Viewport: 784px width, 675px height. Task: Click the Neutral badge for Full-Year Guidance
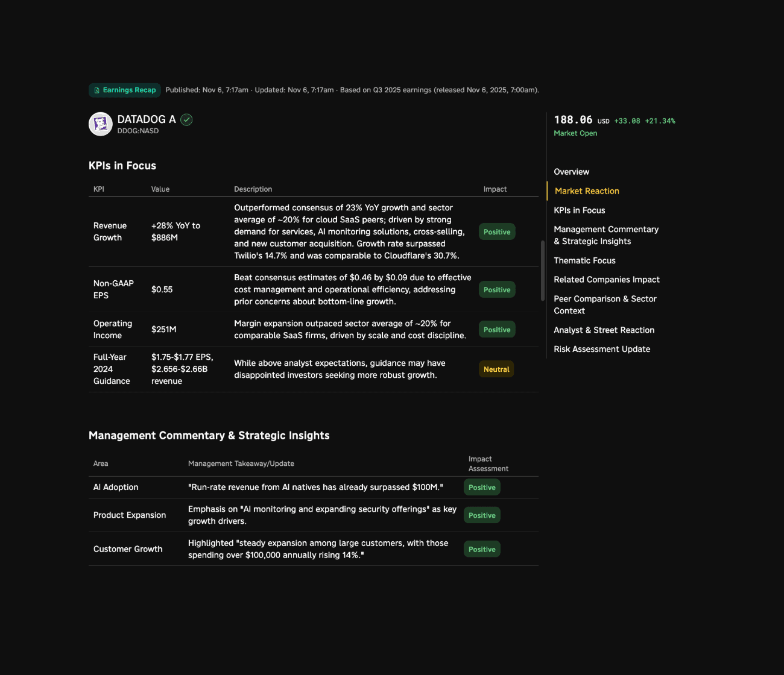496,369
